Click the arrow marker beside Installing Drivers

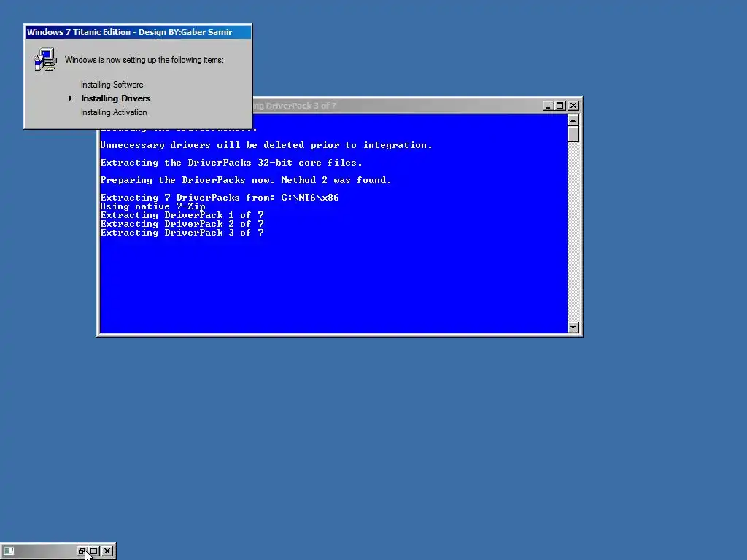(x=71, y=98)
